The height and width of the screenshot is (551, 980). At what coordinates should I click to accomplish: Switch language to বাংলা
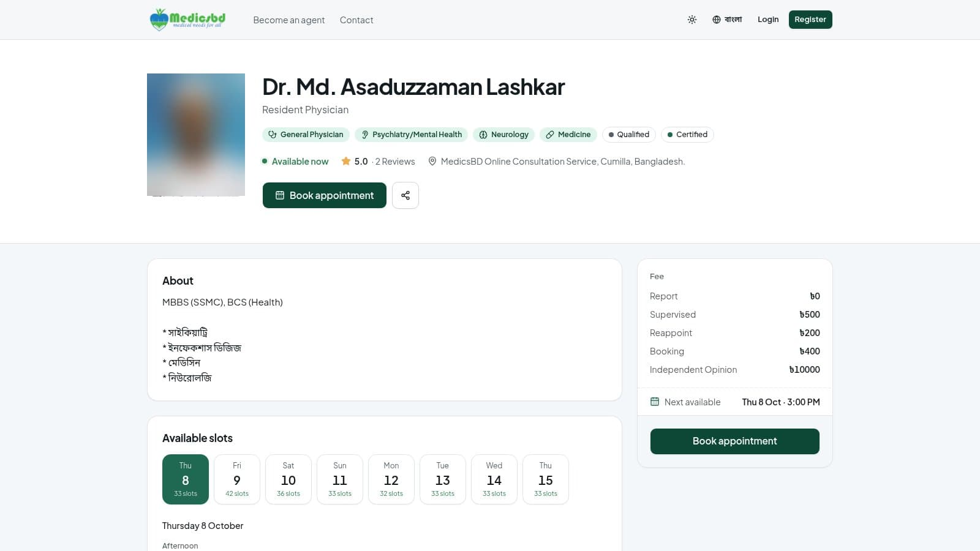coord(727,20)
